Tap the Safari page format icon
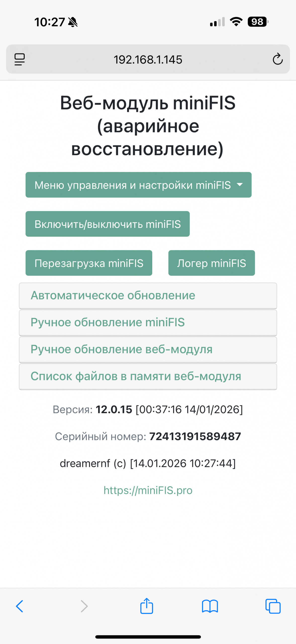 click(x=20, y=59)
